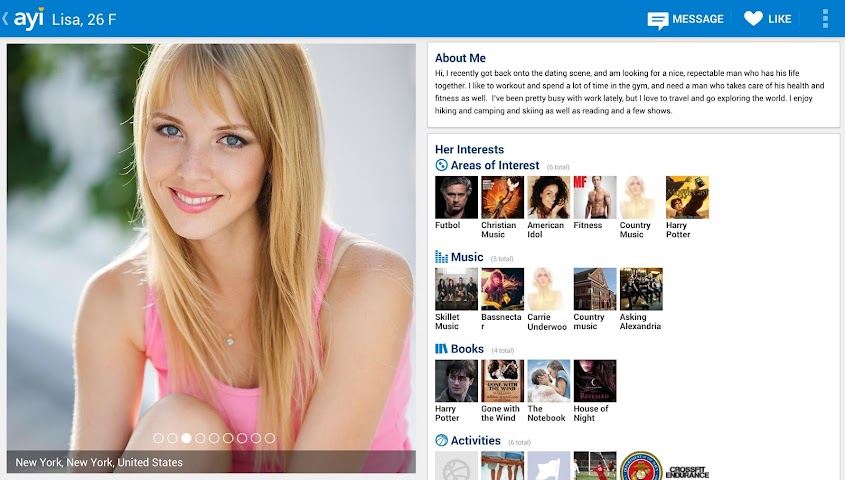Select the Skillet Music thumbnail

456,289
